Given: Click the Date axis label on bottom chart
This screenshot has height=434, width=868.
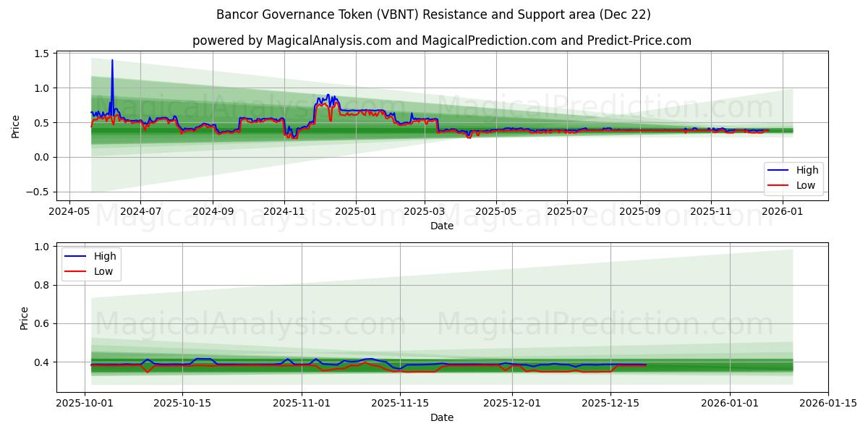Looking at the screenshot, I should 443,417.
